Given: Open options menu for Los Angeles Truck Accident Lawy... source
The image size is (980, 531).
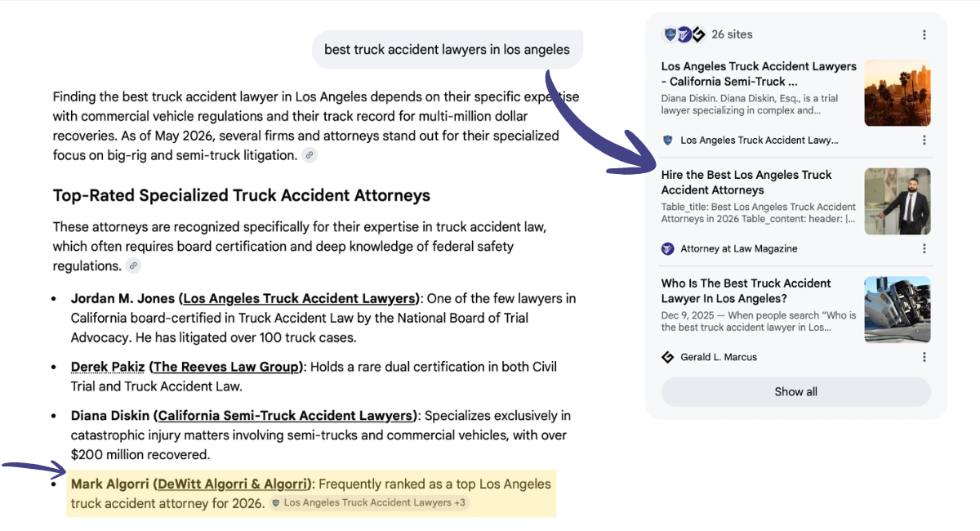Looking at the screenshot, I should coord(924,141).
